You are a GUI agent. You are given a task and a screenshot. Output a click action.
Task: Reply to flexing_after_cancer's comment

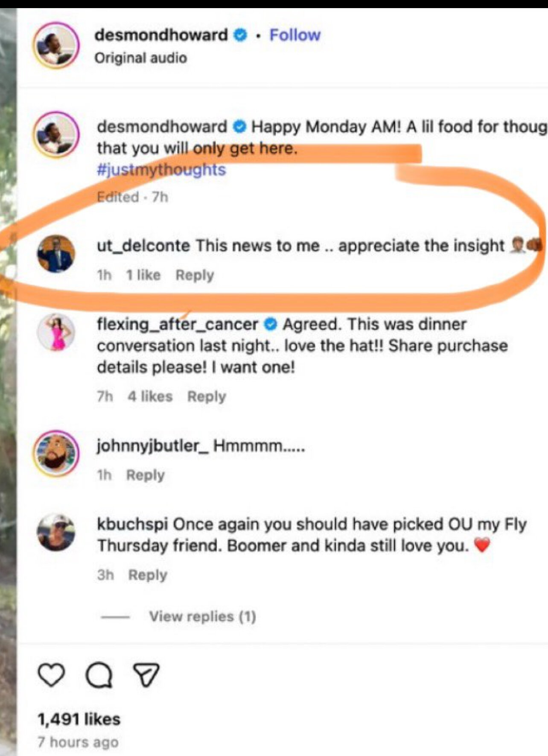207,396
